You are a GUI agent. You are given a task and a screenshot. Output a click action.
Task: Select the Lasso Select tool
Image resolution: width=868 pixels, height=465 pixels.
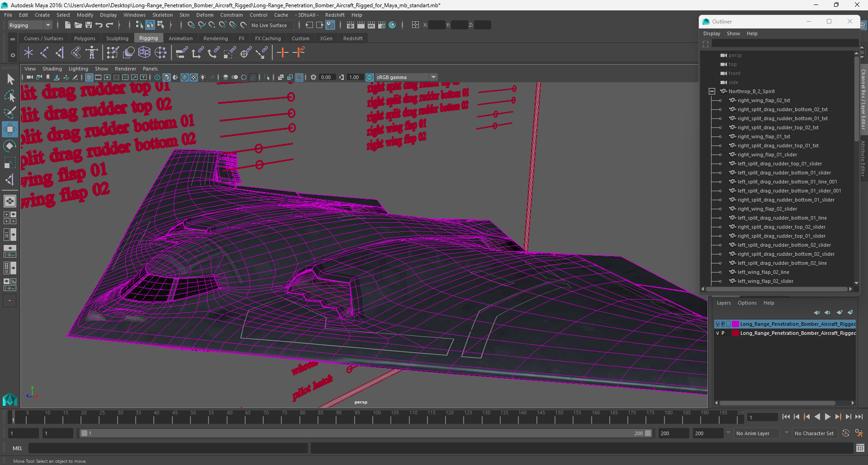(9, 96)
